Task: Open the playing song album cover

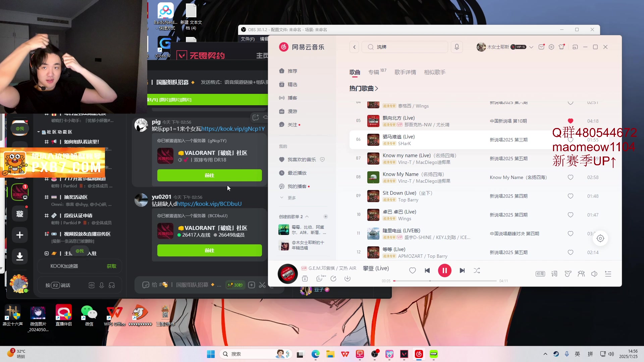Action: coord(288,274)
